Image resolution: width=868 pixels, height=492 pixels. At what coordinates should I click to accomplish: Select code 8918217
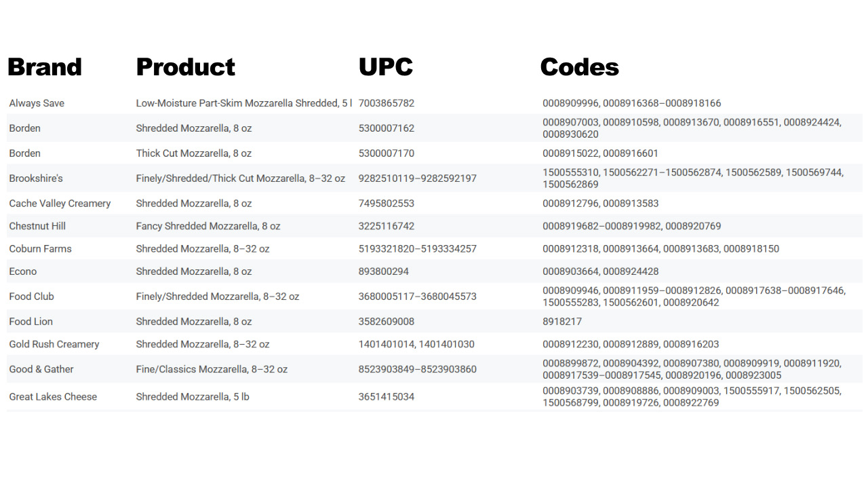point(562,322)
